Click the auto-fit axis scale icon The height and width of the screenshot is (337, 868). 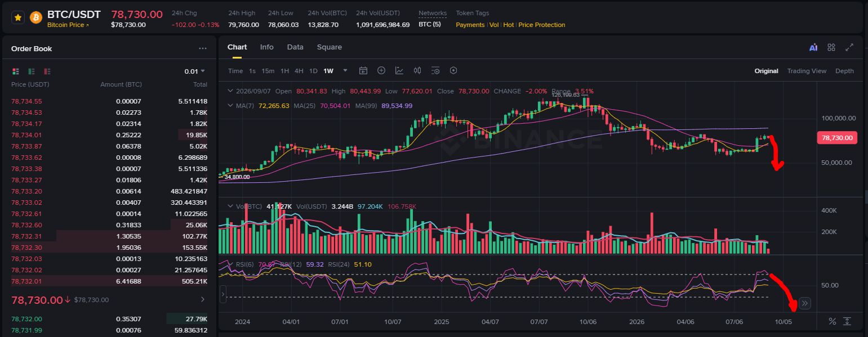[847, 321]
